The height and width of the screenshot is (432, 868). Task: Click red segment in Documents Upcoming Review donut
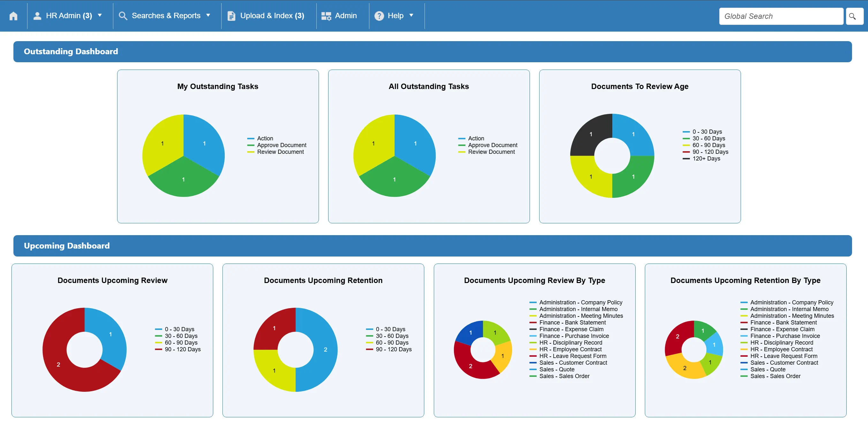58,364
